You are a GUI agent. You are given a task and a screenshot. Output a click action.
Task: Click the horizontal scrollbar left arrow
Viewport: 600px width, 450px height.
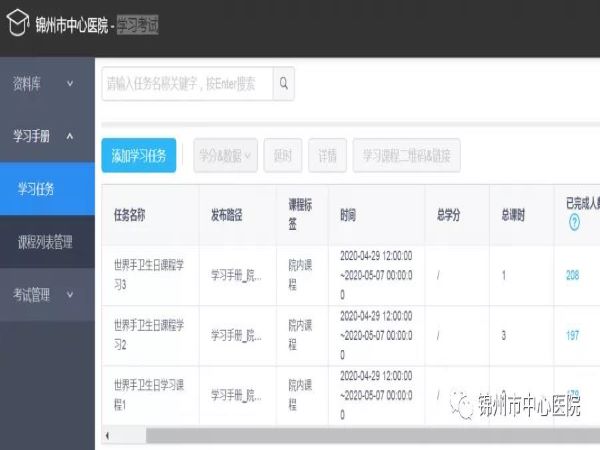click(108, 435)
